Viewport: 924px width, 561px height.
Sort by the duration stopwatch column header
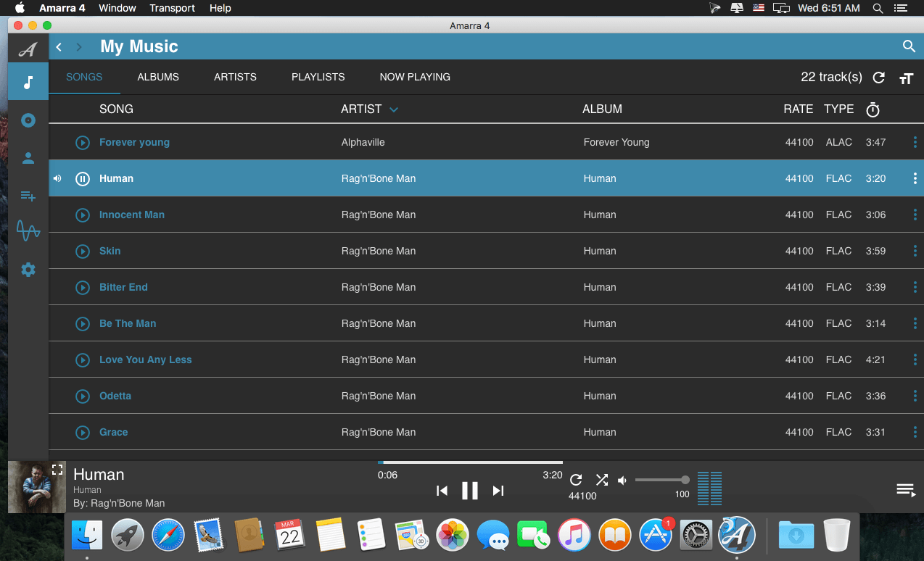click(x=873, y=109)
